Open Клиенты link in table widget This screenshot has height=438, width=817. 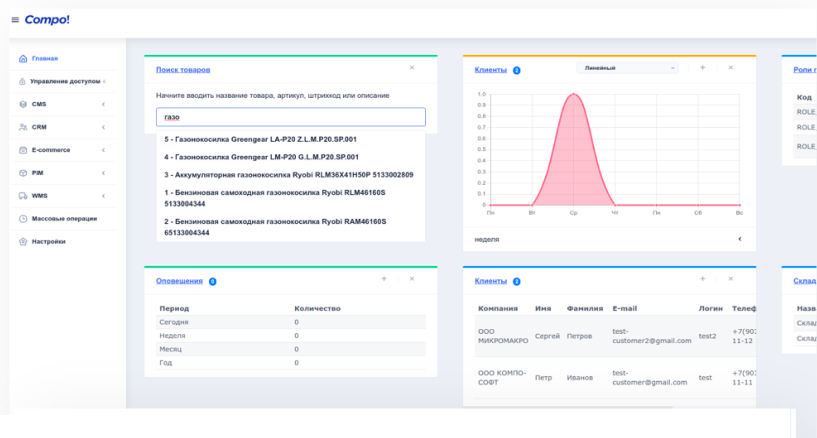(x=490, y=281)
